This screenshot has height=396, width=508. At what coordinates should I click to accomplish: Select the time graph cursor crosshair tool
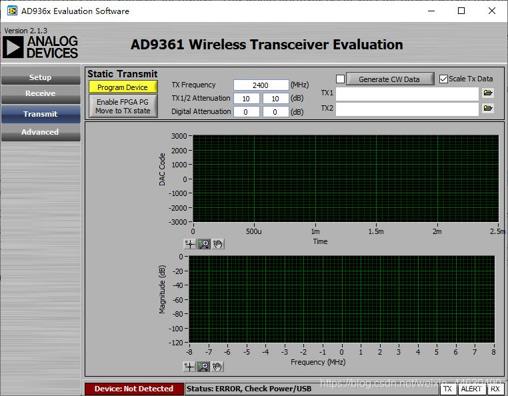click(x=190, y=244)
